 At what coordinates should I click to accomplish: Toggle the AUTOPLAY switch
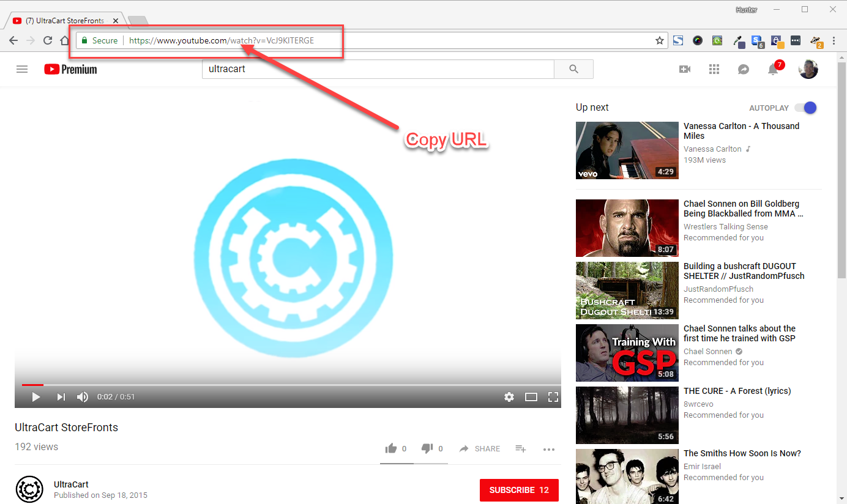(805, 108)
